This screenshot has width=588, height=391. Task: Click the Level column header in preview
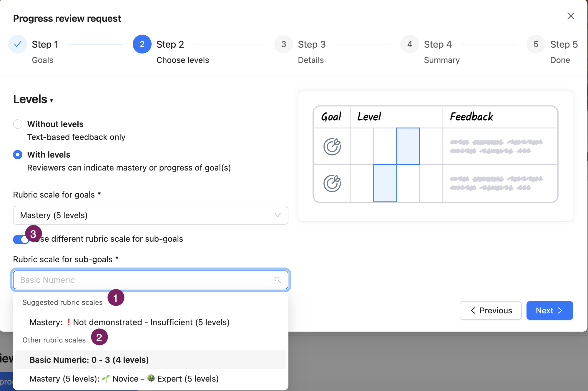click(x=369, y=117)
